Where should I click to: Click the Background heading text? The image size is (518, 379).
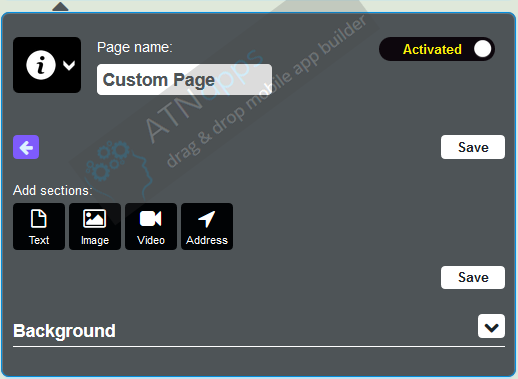[64, 331]
